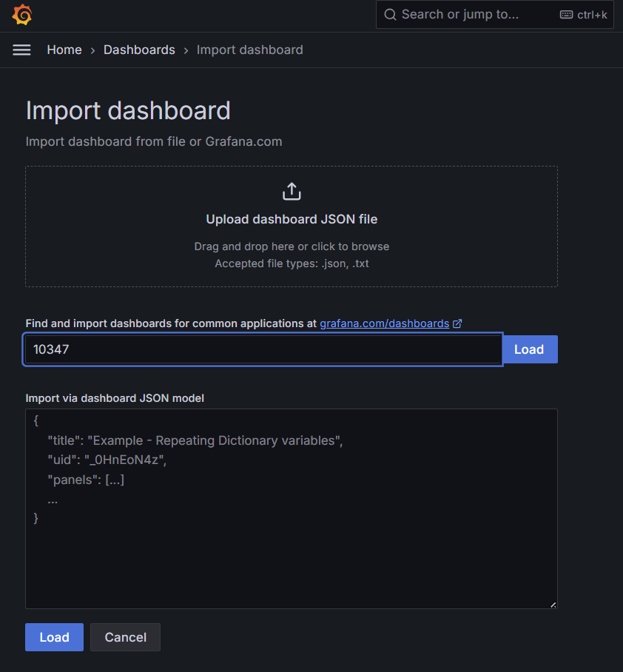This screenshot has height=672, width=623.
Task: Click the Grafana logo icon
Action: tap(22, 15)
